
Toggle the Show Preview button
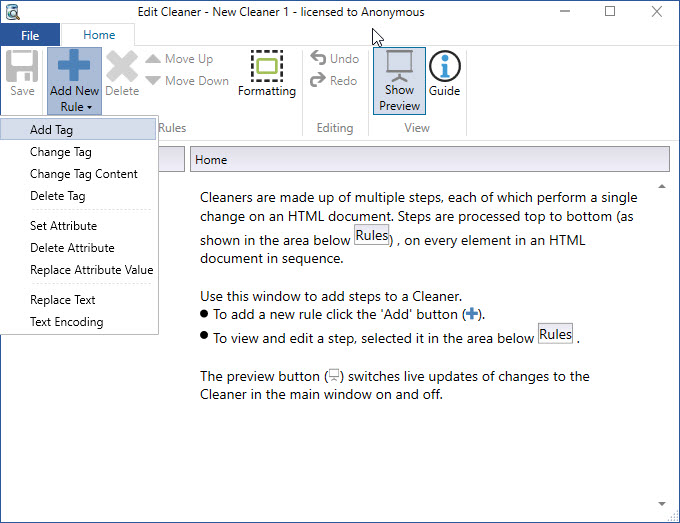coord(399,78)
